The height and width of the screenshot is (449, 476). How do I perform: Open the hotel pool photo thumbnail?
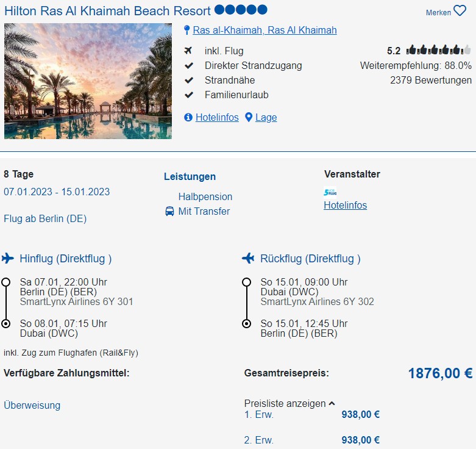pyautogui.click(x=88, y=81)
